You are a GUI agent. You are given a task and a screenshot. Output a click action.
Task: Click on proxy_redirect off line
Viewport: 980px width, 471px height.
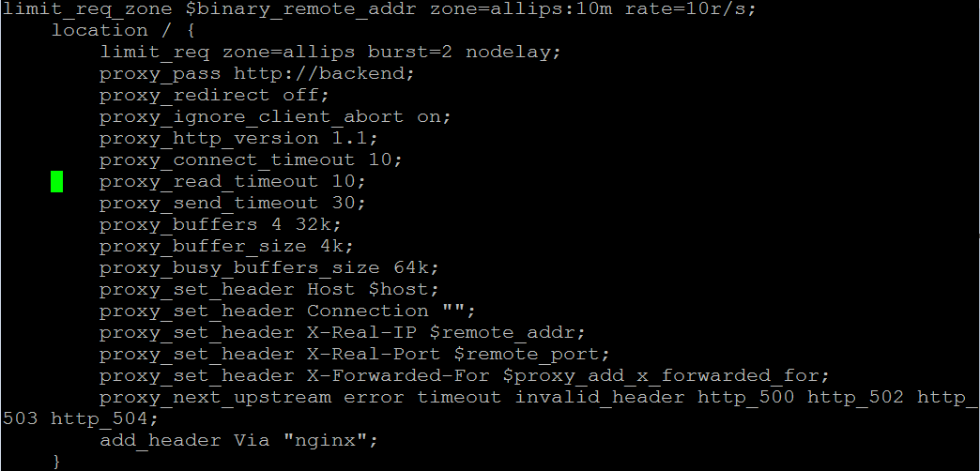tap(214, 96)
